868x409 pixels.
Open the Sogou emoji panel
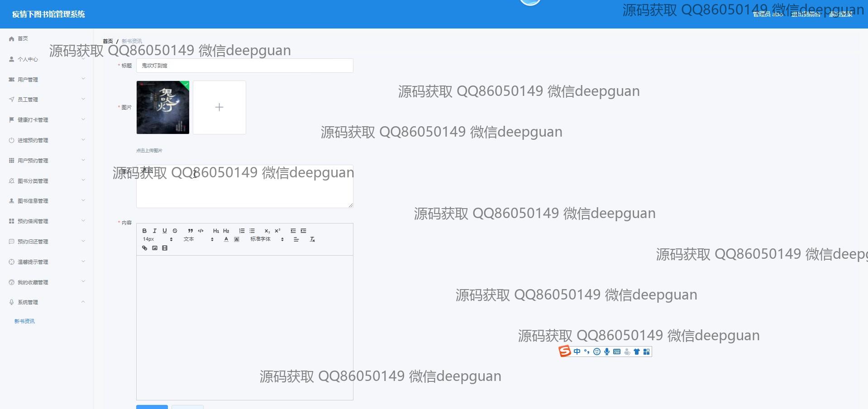597,352
